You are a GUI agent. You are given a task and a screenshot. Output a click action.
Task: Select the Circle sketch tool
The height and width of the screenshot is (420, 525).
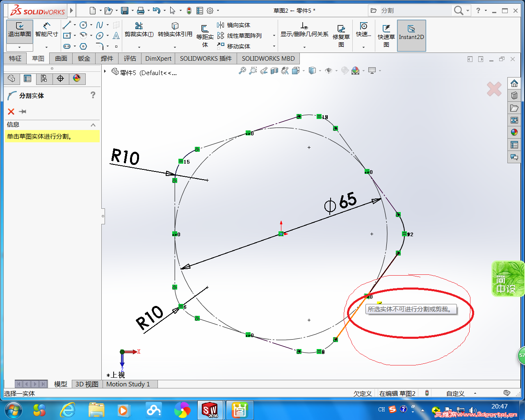coord(83,25)
